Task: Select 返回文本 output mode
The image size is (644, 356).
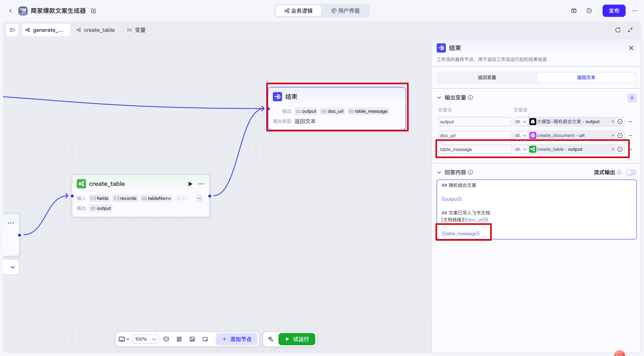Action: click(586, 77)
